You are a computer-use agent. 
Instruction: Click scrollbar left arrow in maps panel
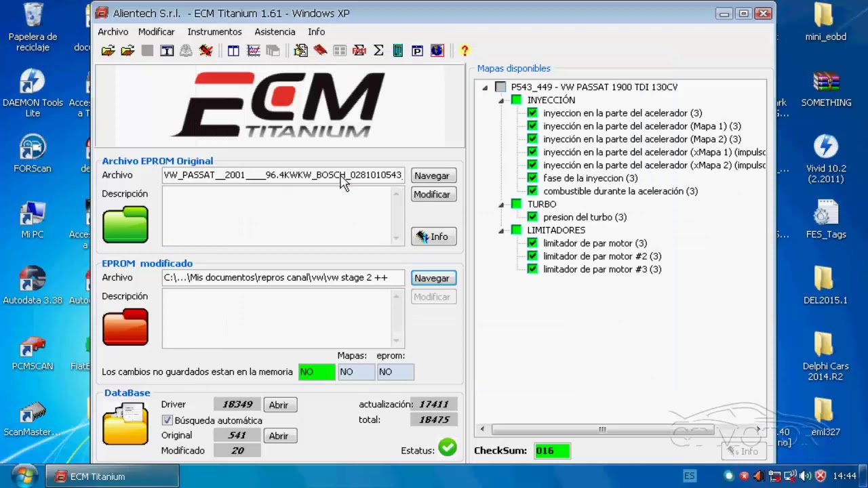482,429
